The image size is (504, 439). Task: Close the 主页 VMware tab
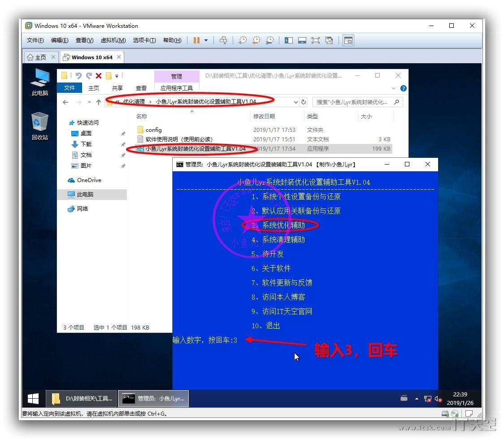(x=53, y=57)
